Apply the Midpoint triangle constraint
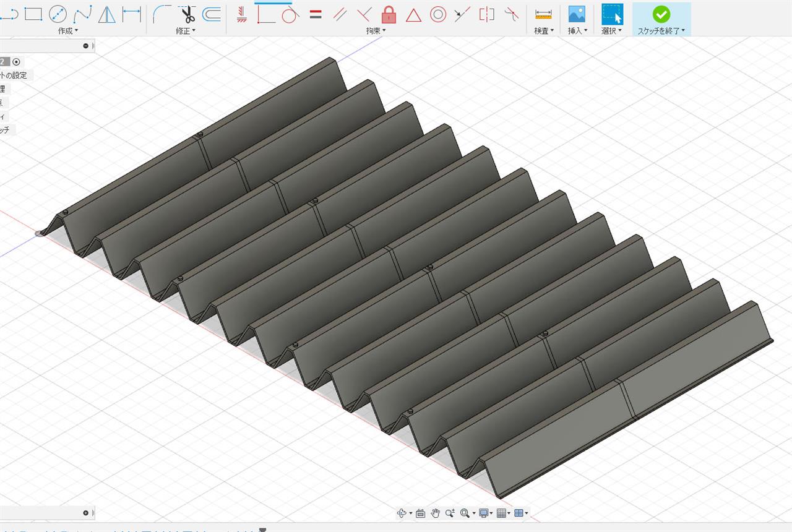792x532 pixels. coord(413,14)
